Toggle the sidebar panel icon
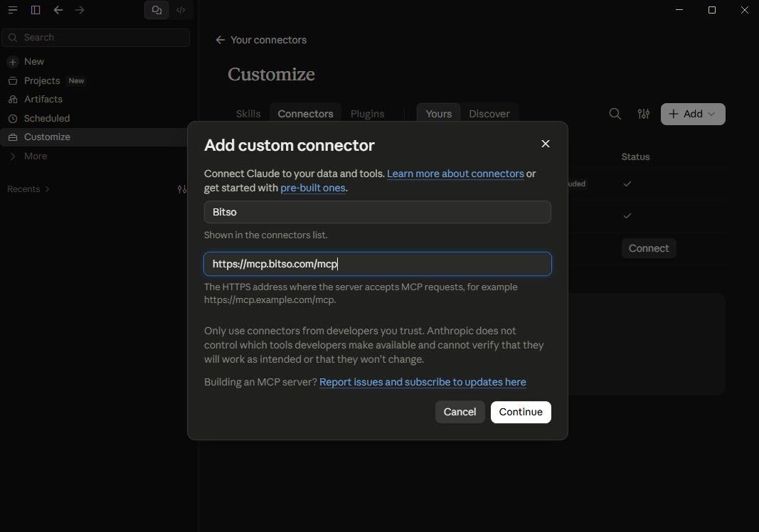 click(x=36, y=10)
